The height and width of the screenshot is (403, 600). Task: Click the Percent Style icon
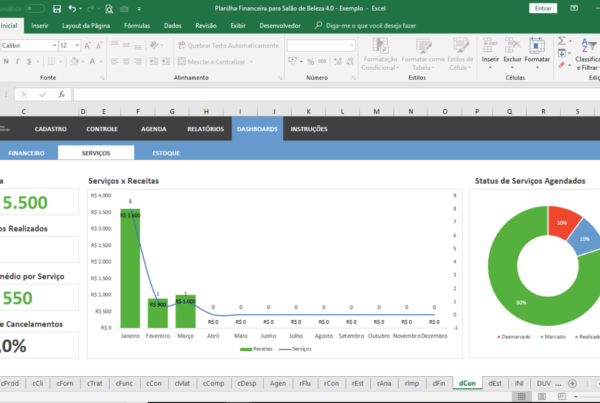(310, 61)
